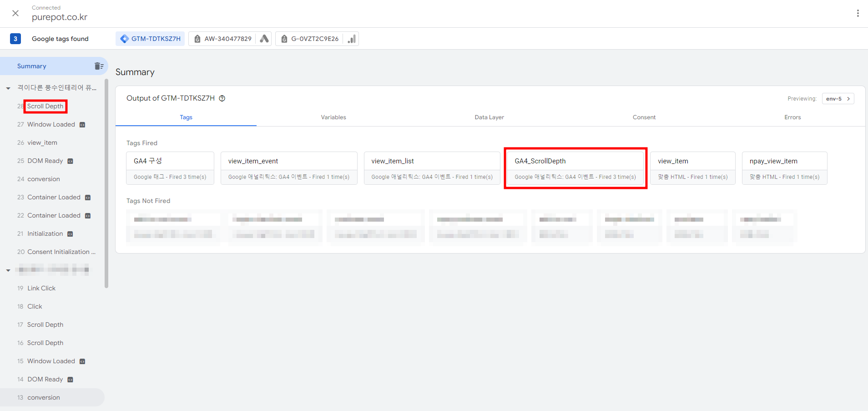Screen dimensions: 868x411
Task: Select event 28 Scroll Depth
Action: pos(45,106)
